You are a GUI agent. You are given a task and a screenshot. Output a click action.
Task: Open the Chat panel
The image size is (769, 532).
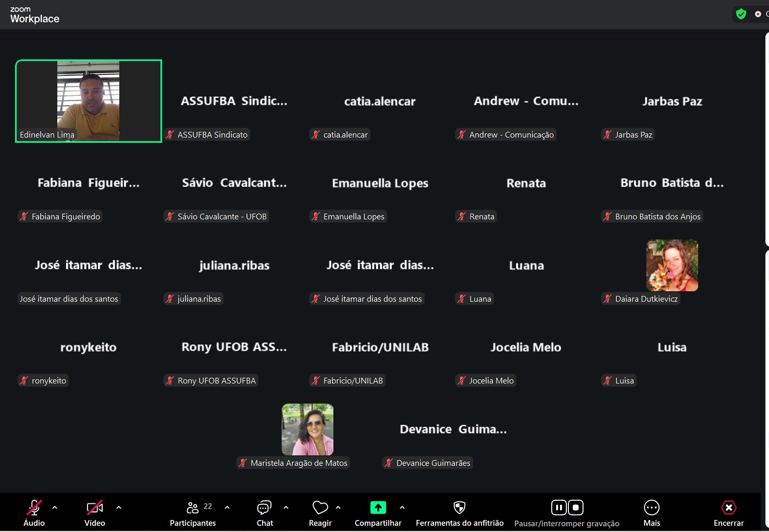point(264,508)
